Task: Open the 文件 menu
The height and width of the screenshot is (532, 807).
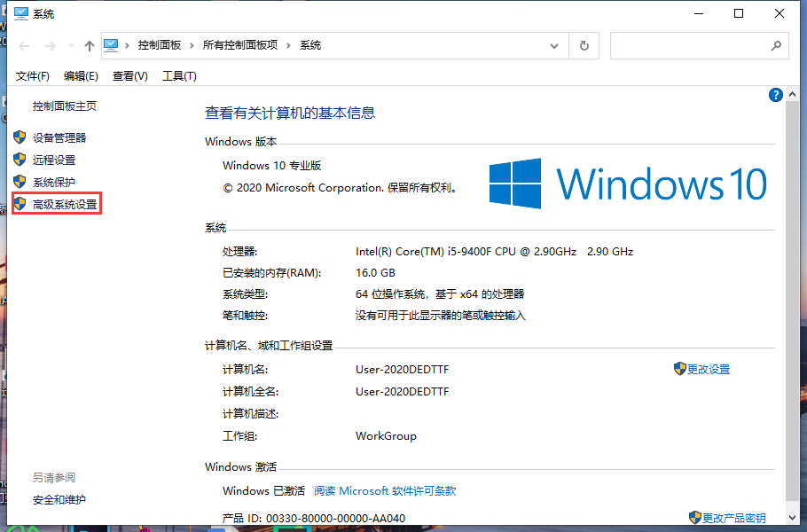Action: tap(33, 75)
